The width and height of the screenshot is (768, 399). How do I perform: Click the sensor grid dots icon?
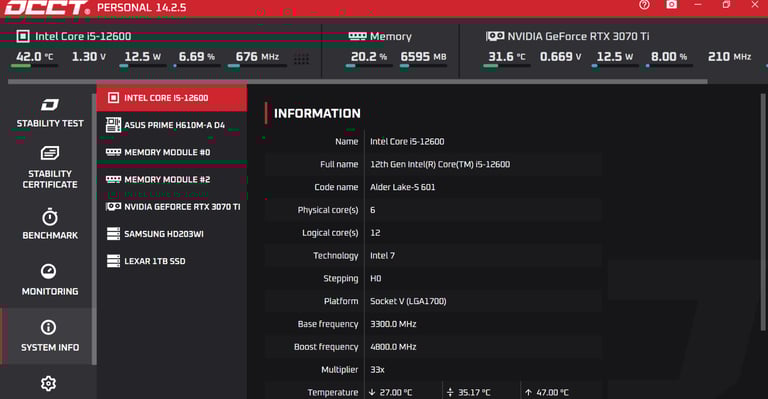(301, 59)
